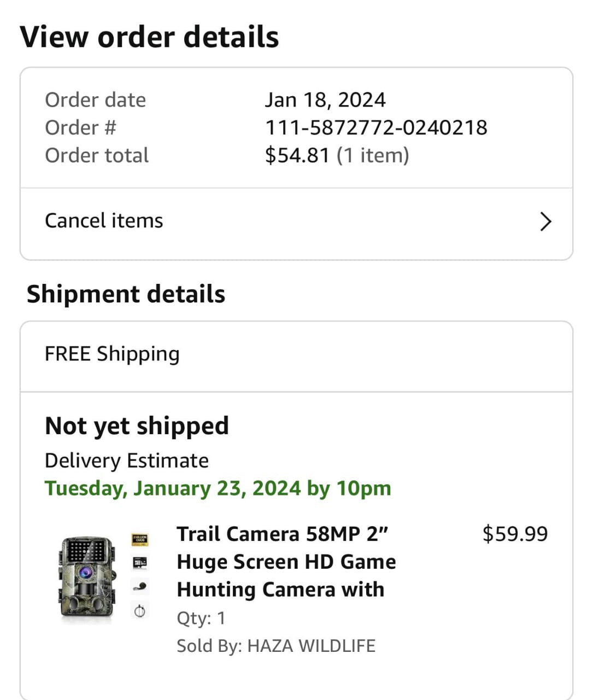Click the View order details page title
This screenshot has height=700, width=593.
click(x=149, y=37)
